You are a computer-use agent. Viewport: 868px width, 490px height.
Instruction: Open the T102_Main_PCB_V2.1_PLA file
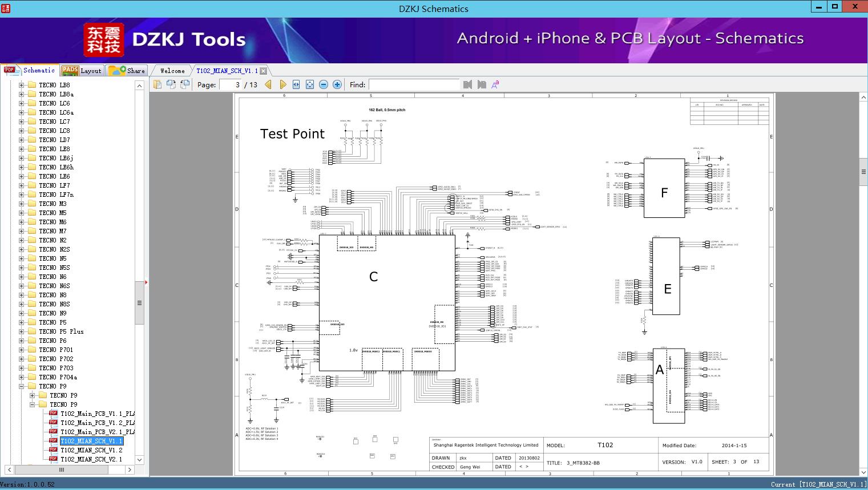[x=98, y=432]
